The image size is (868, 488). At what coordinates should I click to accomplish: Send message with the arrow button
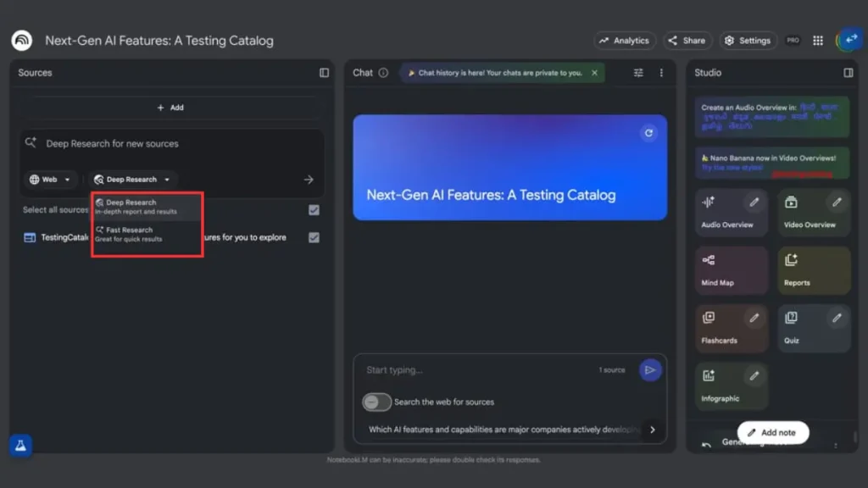click(x=650, y=370)
